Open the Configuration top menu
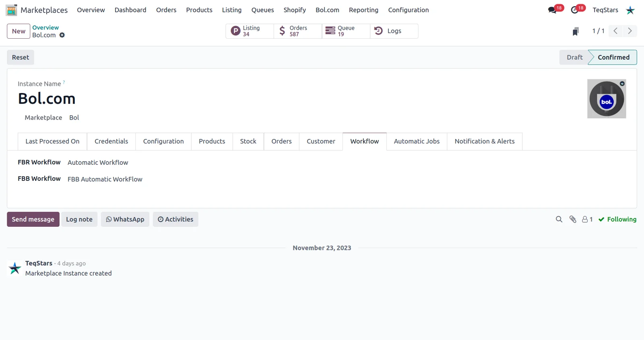 coord(409,10)
